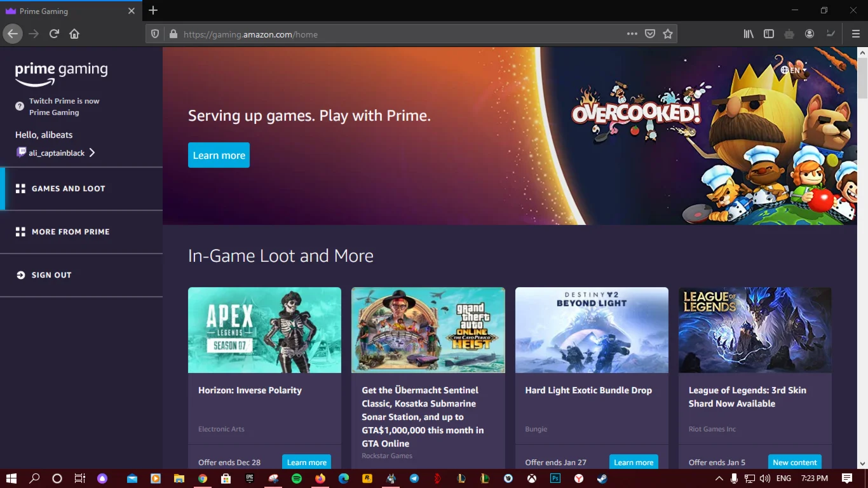Viewport: 868px width, 488px height.
Task: Open the Firefox hamburger menu
Action: pos(855,34)
